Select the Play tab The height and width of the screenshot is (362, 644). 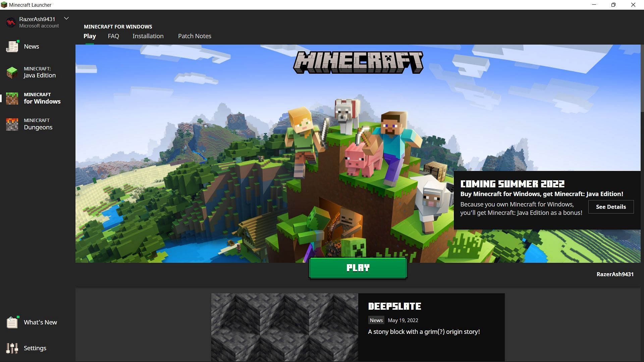90,36
